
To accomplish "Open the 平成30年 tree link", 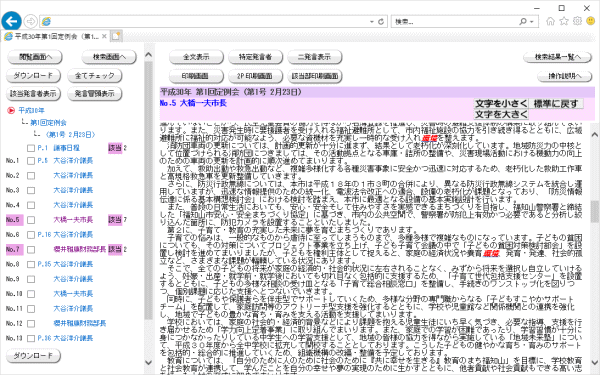I will point(31,111).
